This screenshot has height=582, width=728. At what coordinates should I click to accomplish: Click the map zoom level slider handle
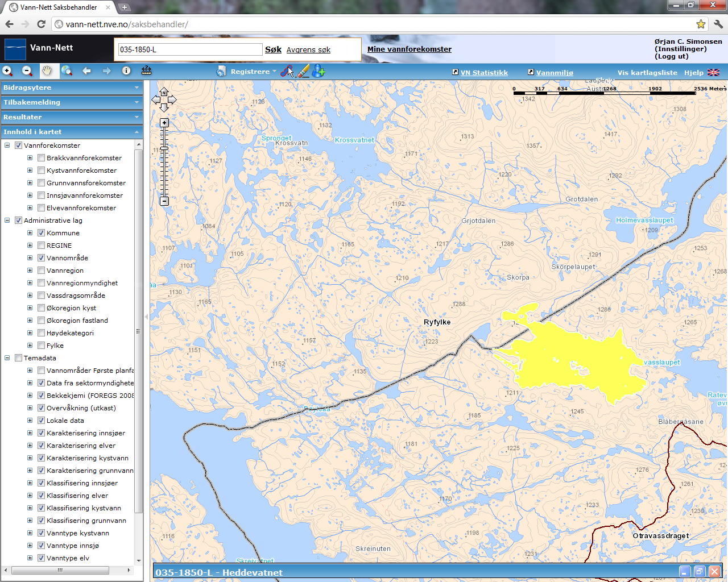point(164,148)
